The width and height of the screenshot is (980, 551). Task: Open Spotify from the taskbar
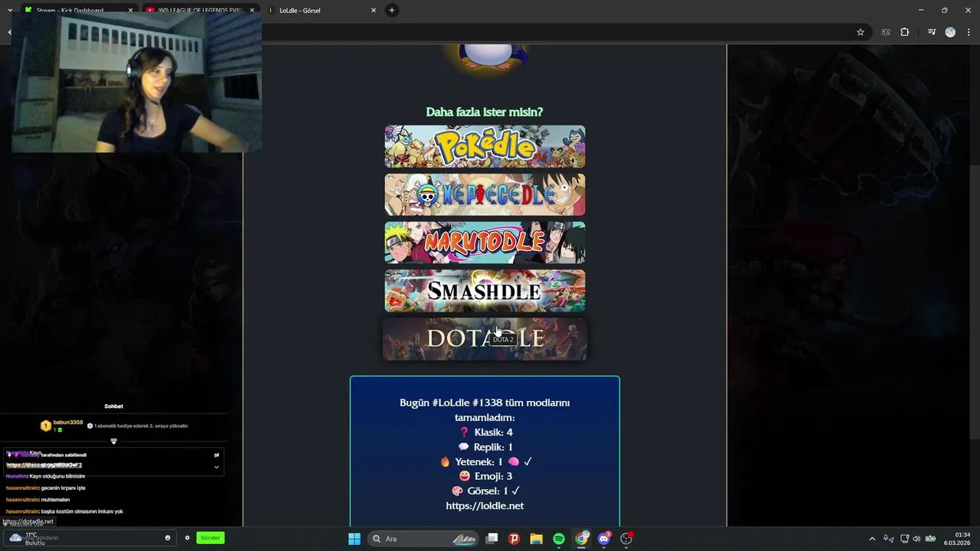(x=559, y=539)
